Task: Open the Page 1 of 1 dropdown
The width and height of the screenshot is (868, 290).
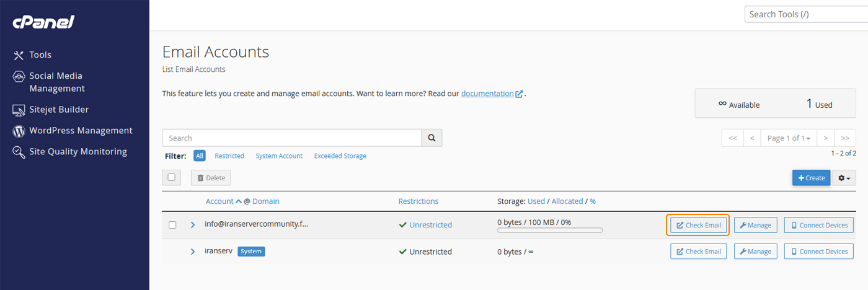Action: pyautogui.click(x=789, y=138)
